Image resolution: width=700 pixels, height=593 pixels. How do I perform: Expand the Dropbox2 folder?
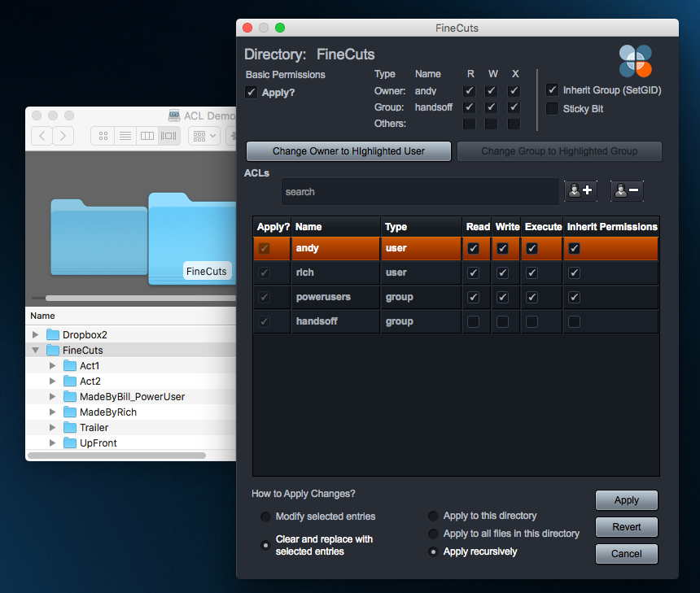(x=35, y=334)
